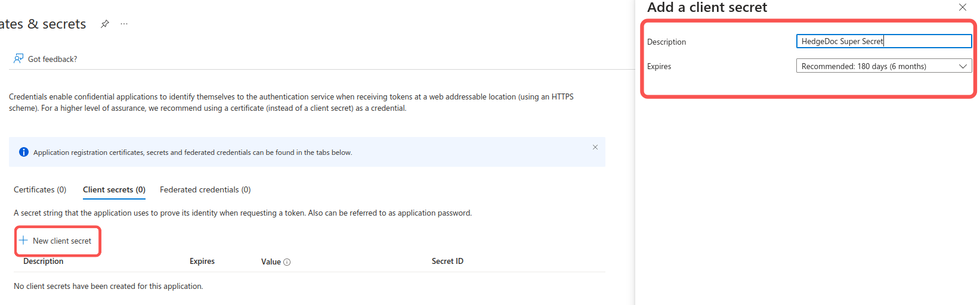This screenshot has height=305, width=980.
Task: Click the Value column info icon
Action: tap(287, 262)
